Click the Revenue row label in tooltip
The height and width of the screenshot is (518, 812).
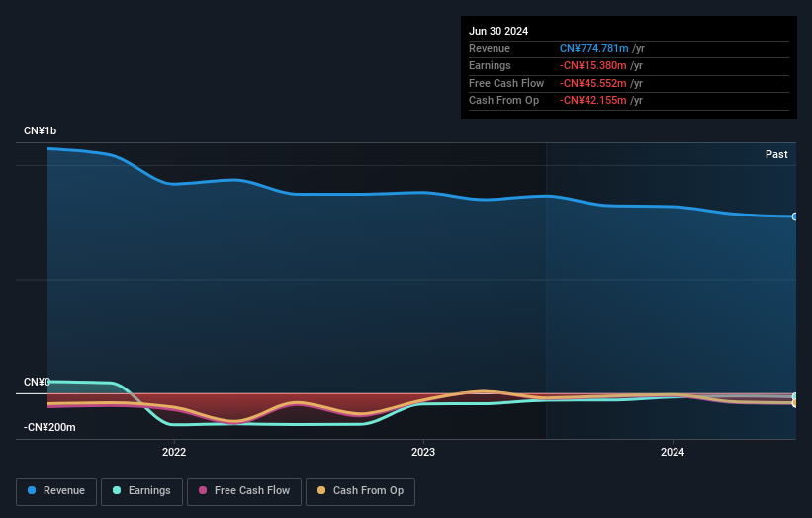coord(490,48)
